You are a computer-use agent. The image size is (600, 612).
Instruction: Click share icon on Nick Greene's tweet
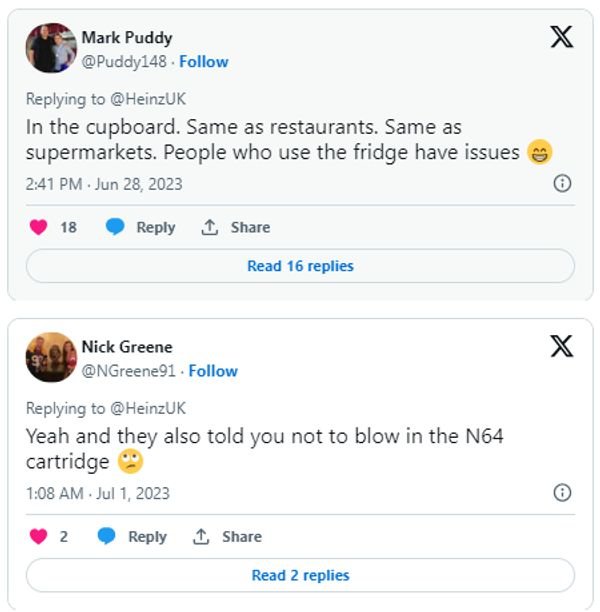click(201, 536)
